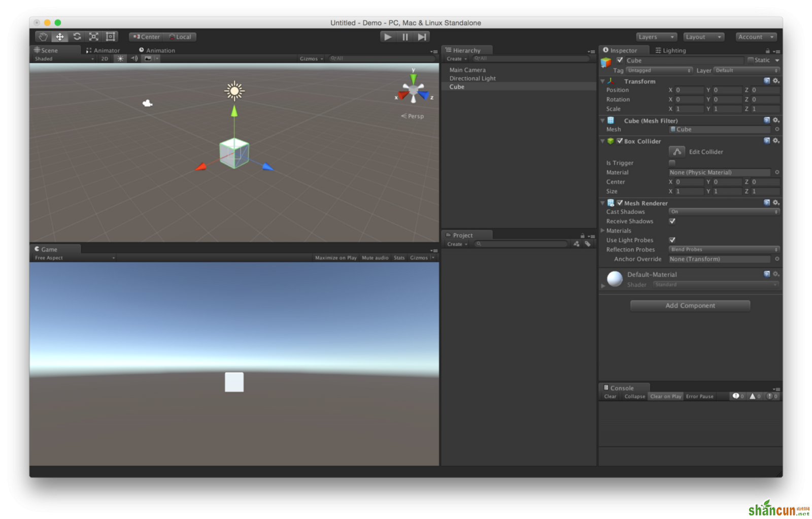Switch to the Animator tab
Screen dimensions: 812x519
tap(103, 50)
